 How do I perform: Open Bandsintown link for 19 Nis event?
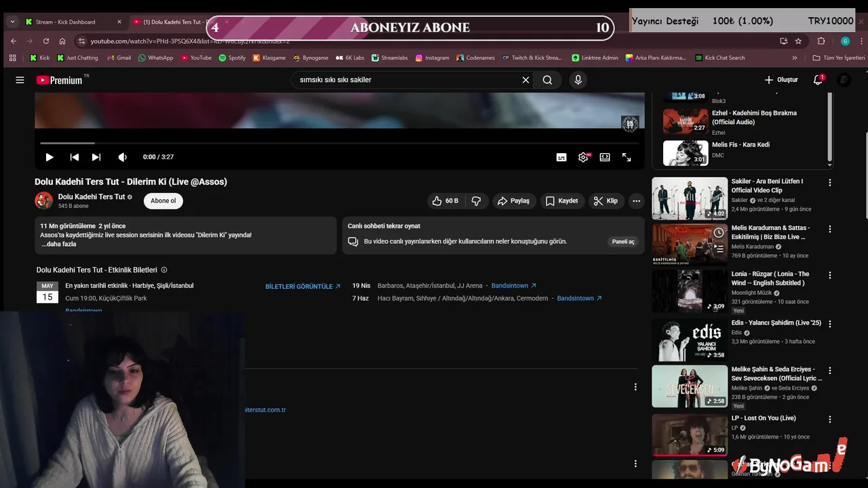tap(513, 286)
